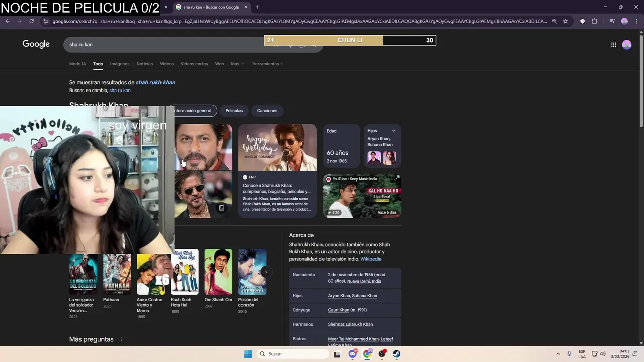Click Chrome icon on the taskbar
Screen dimensions: 644x362
[367, 354]
